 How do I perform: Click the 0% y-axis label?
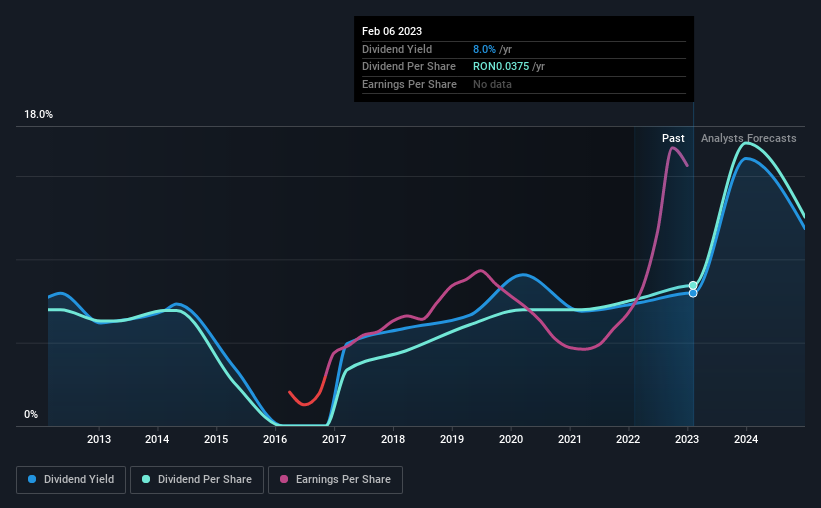tap(31, 414)
